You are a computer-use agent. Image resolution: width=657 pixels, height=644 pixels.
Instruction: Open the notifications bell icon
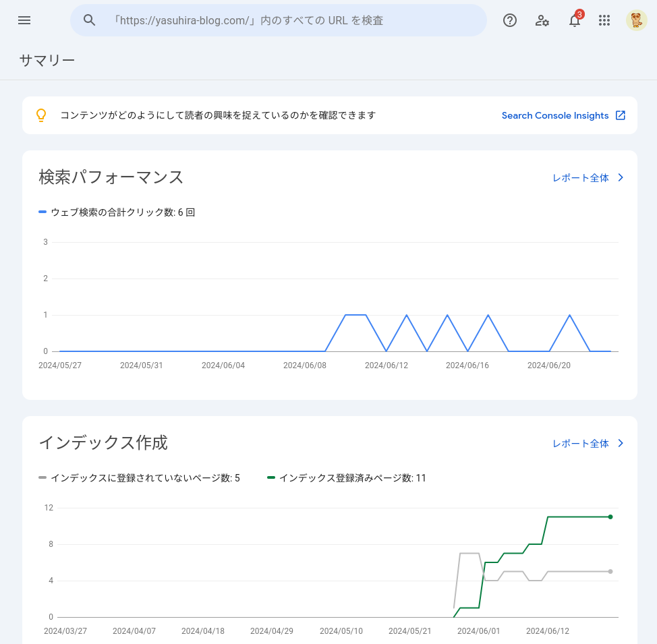click(x=575, y=20)
